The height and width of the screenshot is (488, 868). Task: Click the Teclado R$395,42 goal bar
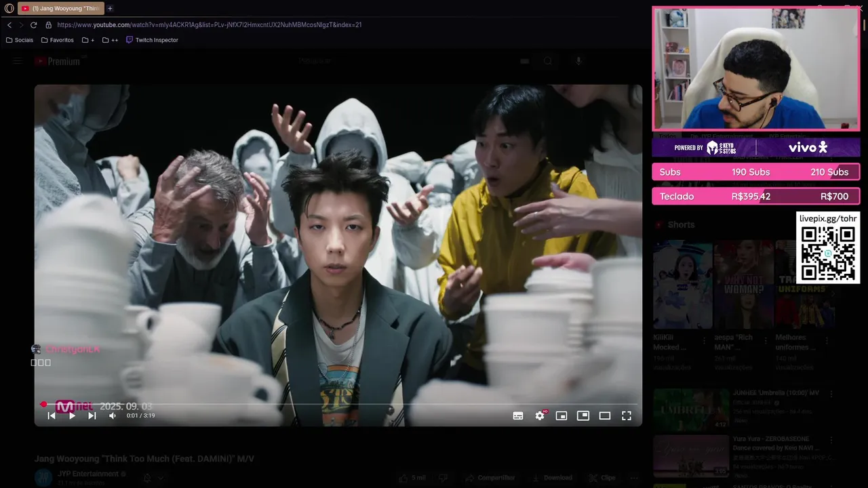pyautogui.click(x=755, y=197)
